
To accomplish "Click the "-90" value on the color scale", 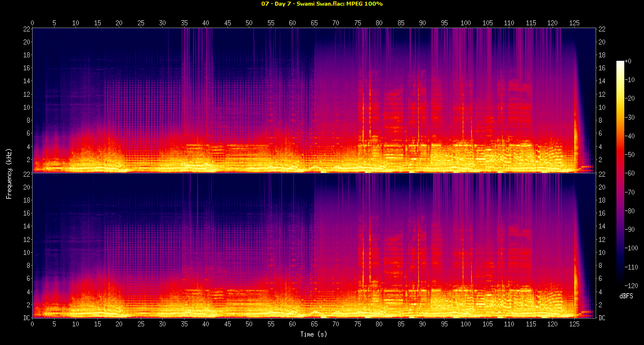I will coord(629,229).
